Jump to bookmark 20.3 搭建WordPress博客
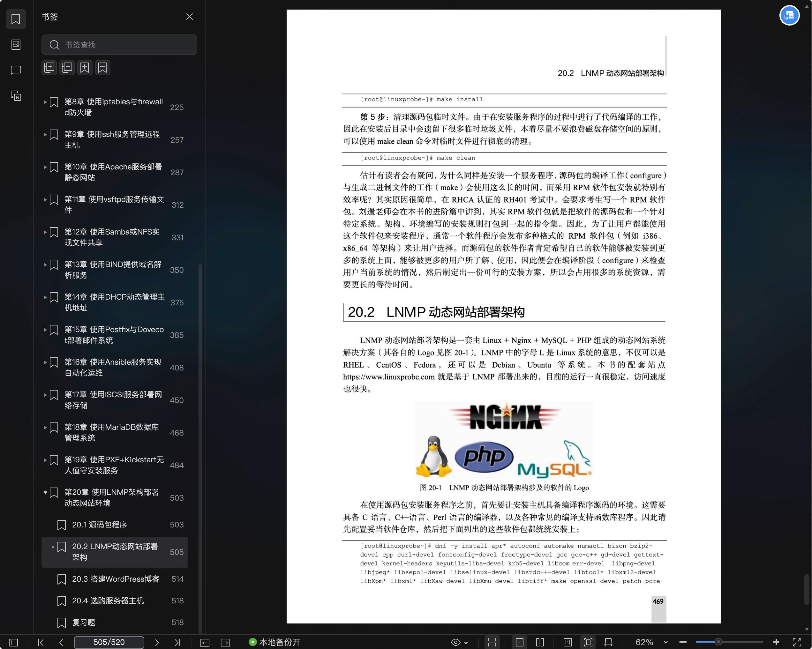Viewport: 812px width, 649px height. 114,579
